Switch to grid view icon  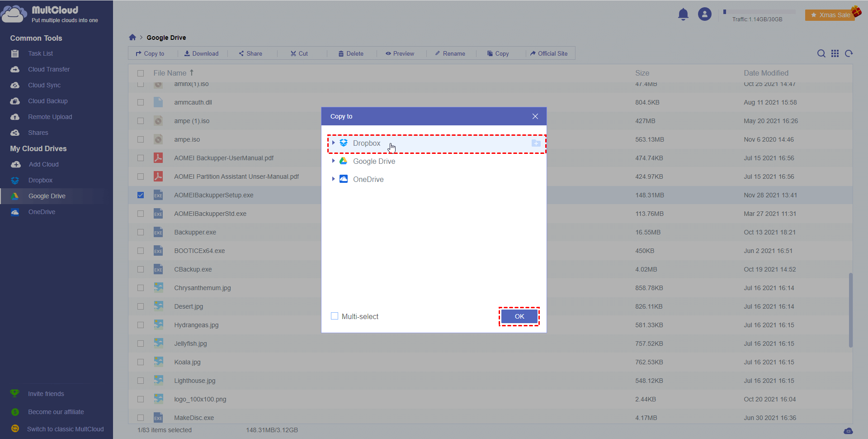pyautogui.click(x=835, y=53)
